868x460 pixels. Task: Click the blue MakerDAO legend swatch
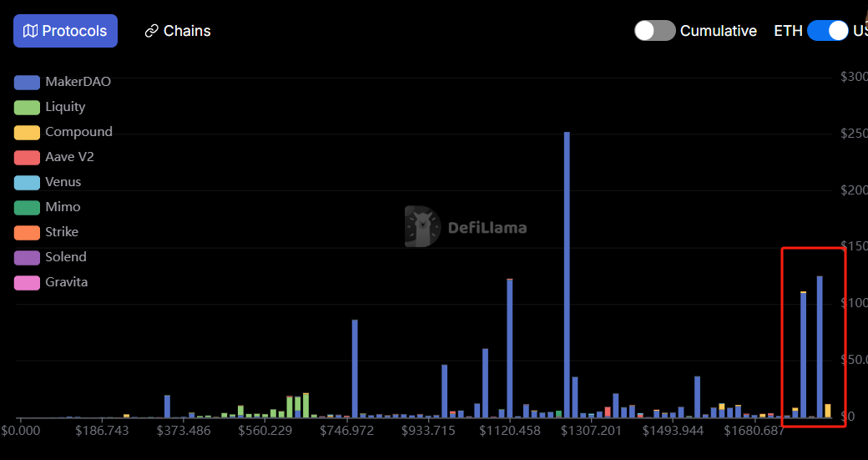27,82
